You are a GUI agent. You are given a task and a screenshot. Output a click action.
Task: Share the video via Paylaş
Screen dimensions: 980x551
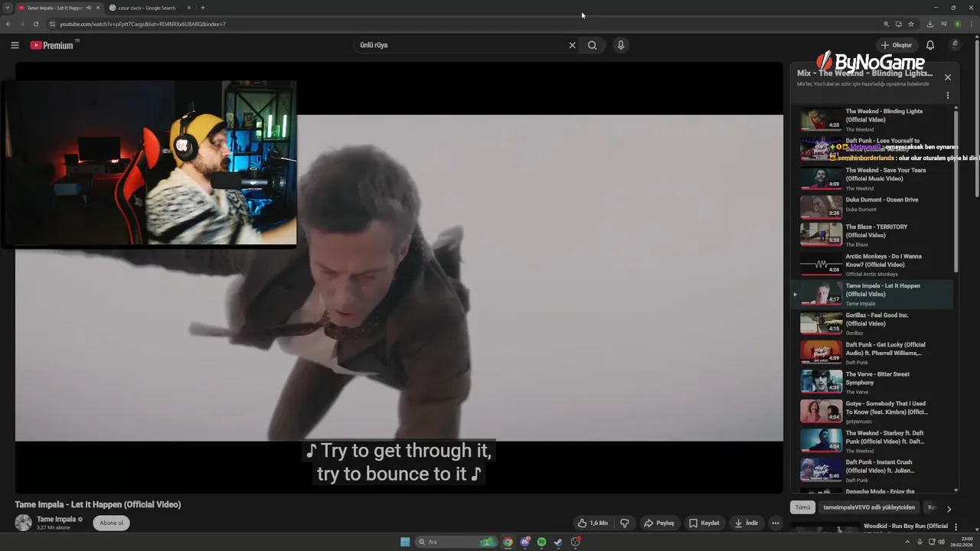pyautogui.click(x=659, y=523)
